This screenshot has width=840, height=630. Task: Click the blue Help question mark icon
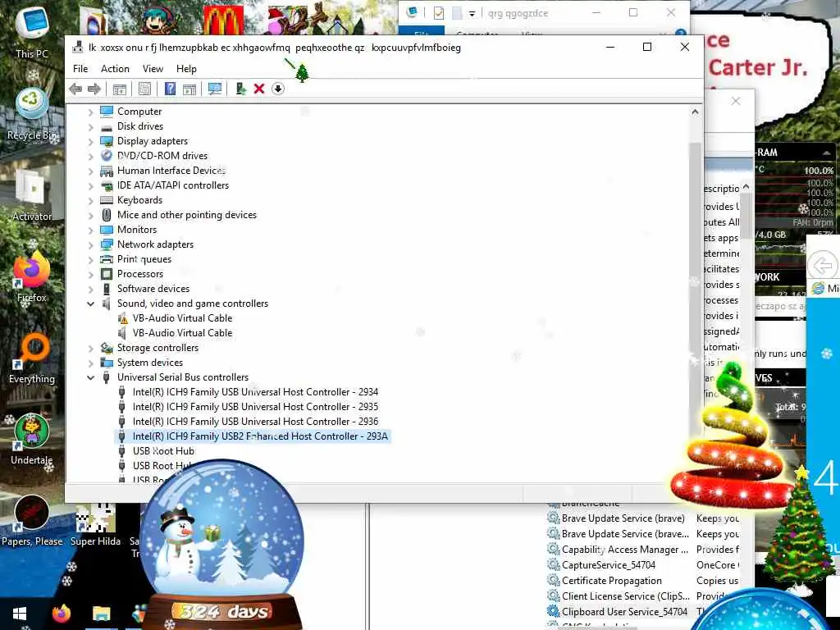point(170,89)
